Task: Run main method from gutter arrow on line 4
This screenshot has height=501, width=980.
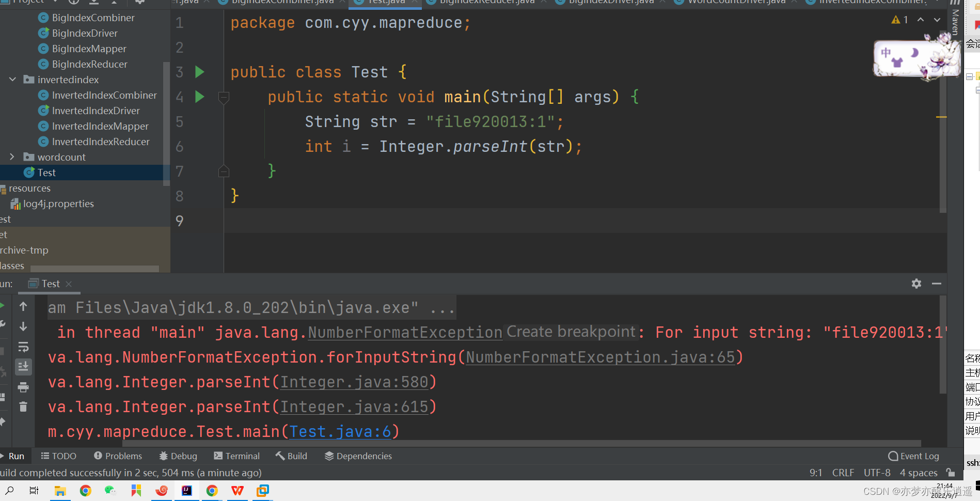Action: [200, 97]
